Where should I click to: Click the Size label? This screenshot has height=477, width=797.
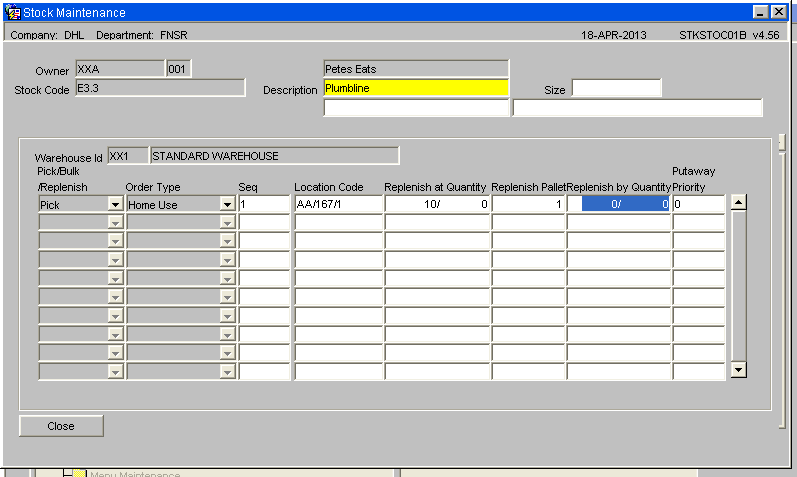point(555,90)
